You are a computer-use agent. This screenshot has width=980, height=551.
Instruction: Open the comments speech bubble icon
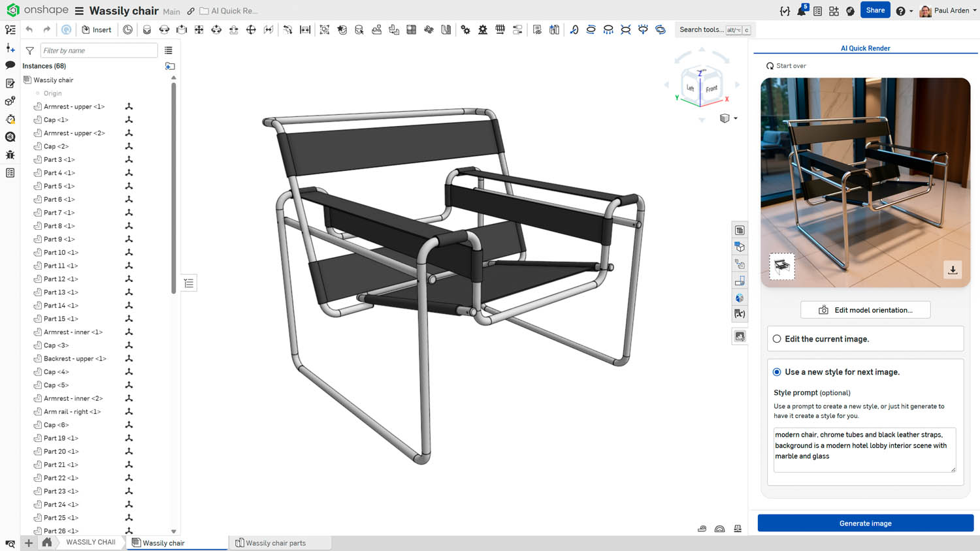click(x=10, y=65)
